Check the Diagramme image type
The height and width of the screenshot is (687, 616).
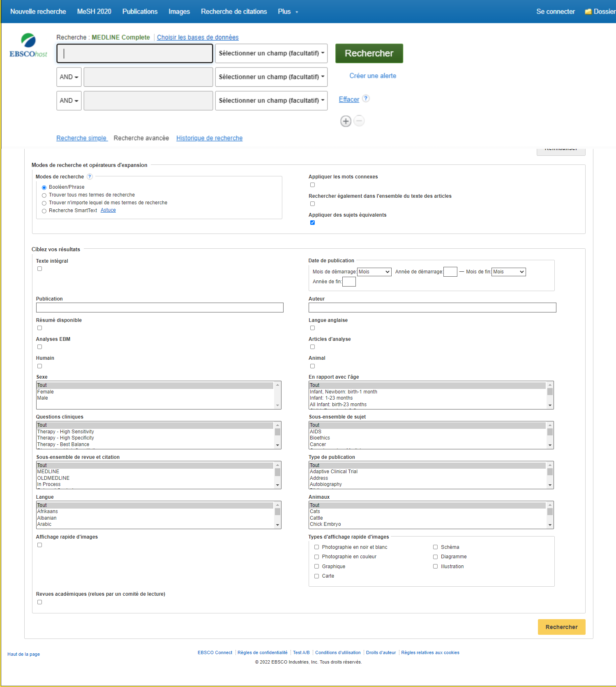(435, 557)
